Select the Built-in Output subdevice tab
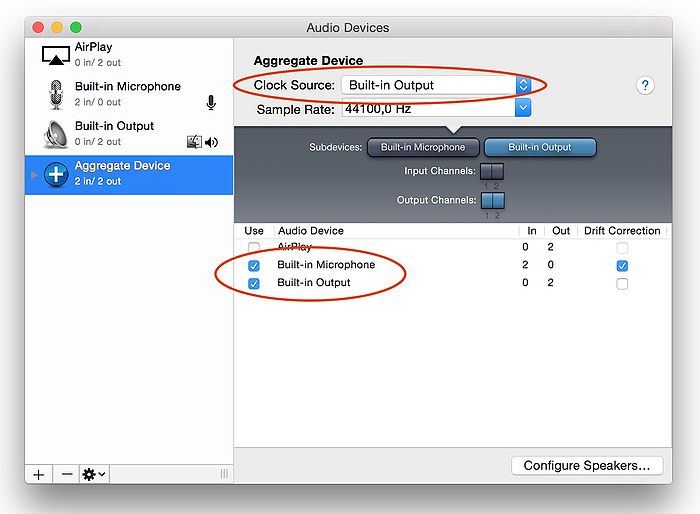700x514 pixels. tap(540, 147)
